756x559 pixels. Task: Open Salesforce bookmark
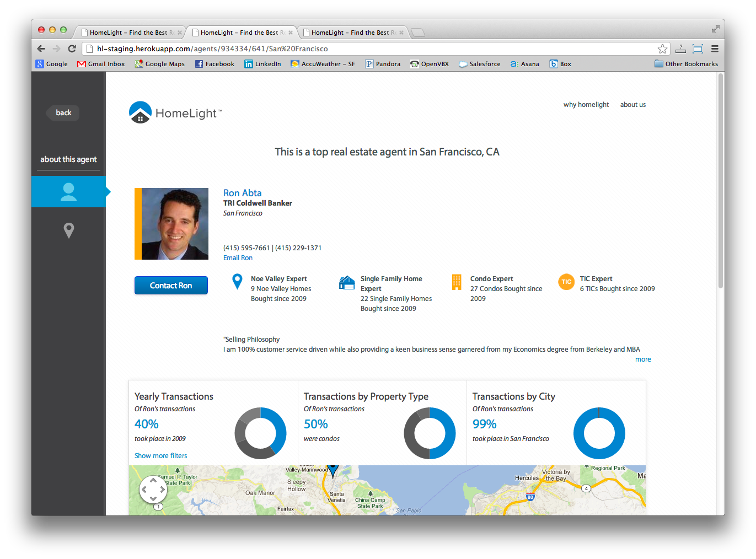tap(480, 64)
